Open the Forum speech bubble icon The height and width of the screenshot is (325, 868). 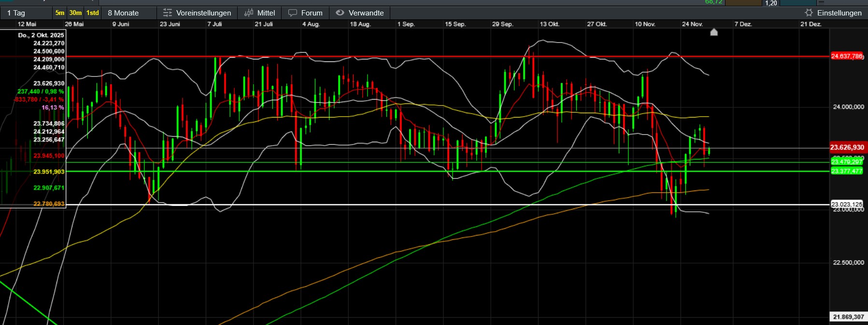(x=293, y=13)
